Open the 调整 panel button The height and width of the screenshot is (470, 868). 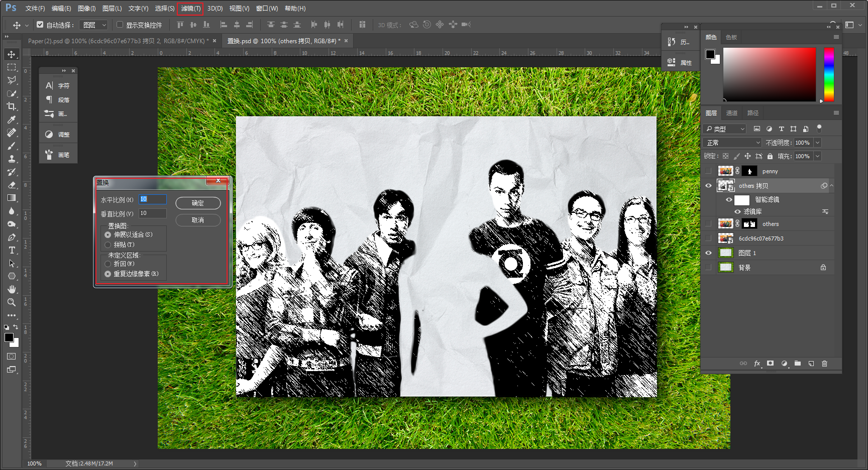click(58, 135)
